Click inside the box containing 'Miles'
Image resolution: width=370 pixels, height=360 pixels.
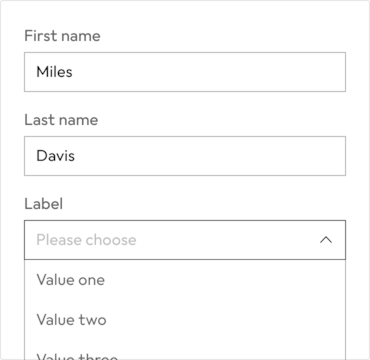(x=185, y=72)
